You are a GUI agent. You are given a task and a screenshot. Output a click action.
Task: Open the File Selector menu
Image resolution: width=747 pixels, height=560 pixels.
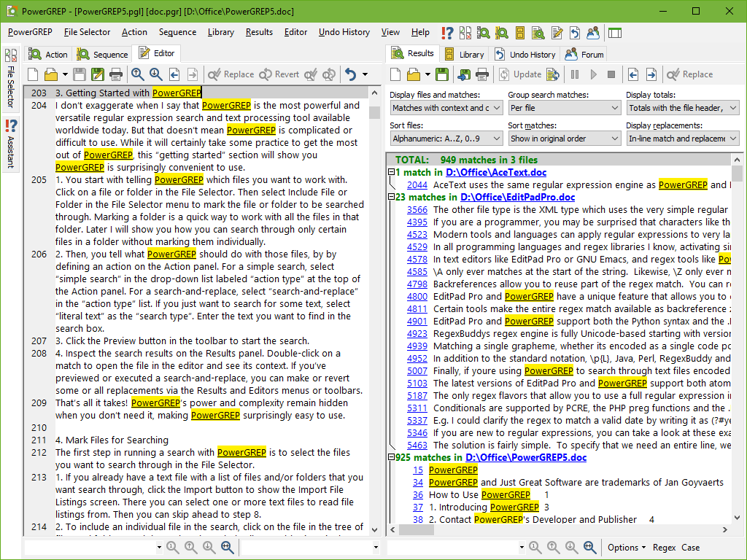click(x=88, y=32)
